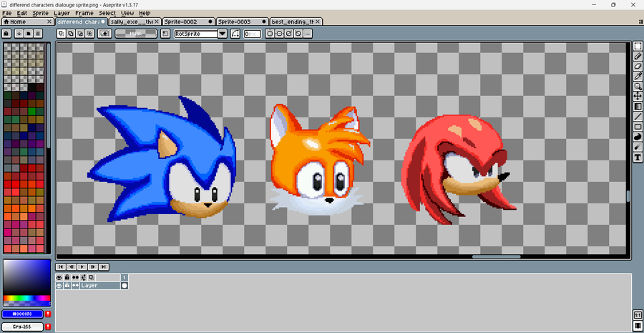This screenshot has height=333, width=644.
Task: Click the palette sort arrow icon
Action: (x=19, y=34)
